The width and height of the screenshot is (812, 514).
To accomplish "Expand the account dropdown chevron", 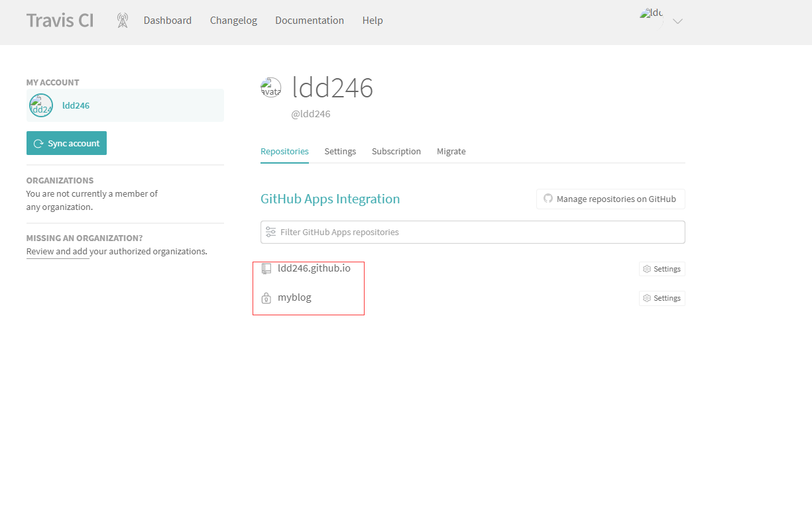I will click(677, 21).
